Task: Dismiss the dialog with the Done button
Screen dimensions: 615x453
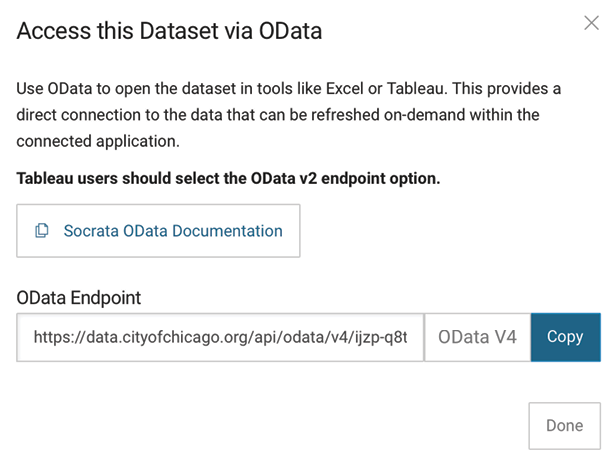Action: click(564, 426)
